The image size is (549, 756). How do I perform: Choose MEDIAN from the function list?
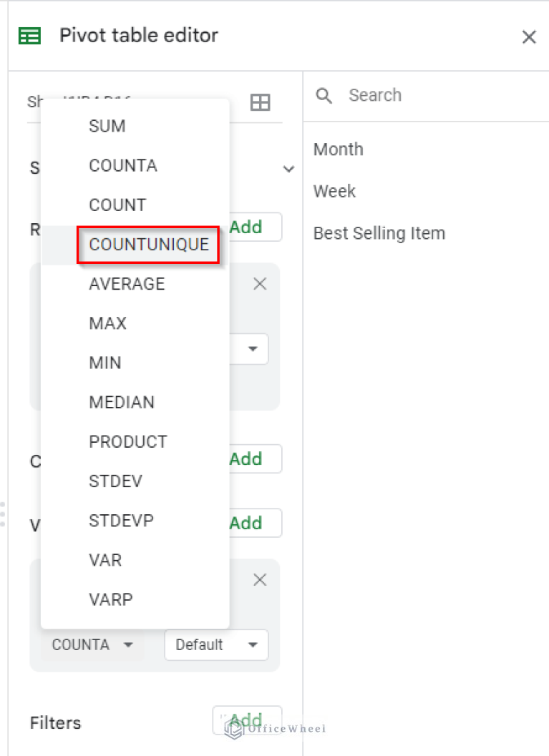click(122, 402)
